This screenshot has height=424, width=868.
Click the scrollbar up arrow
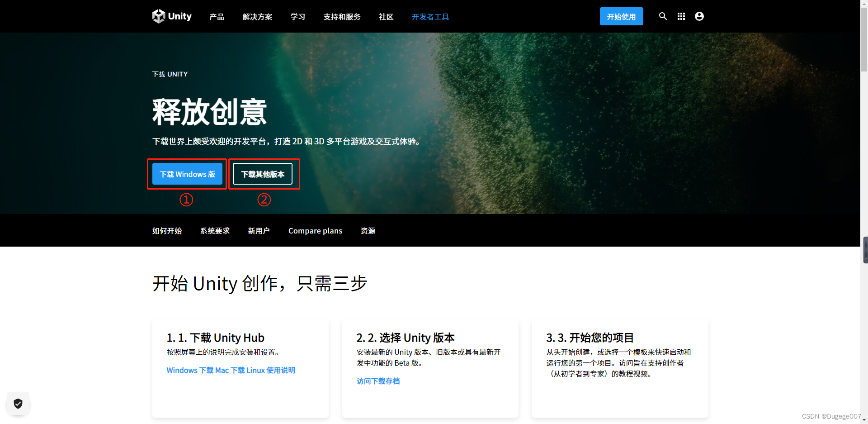pyautogui.click(x=864, y=3)
